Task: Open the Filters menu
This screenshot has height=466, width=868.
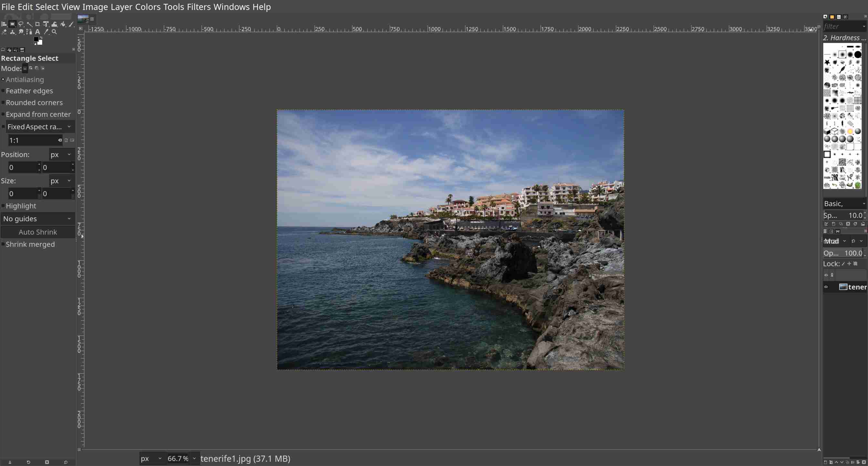Action: [x=199, y=7]
